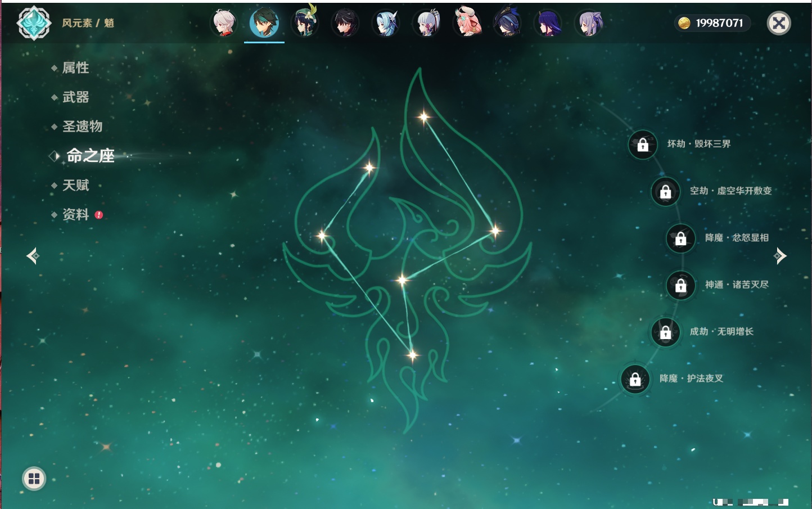Screen dimensions: 812x509
Task: Pick the pink-haired horned Yanfei avatar
Action: 467,23
